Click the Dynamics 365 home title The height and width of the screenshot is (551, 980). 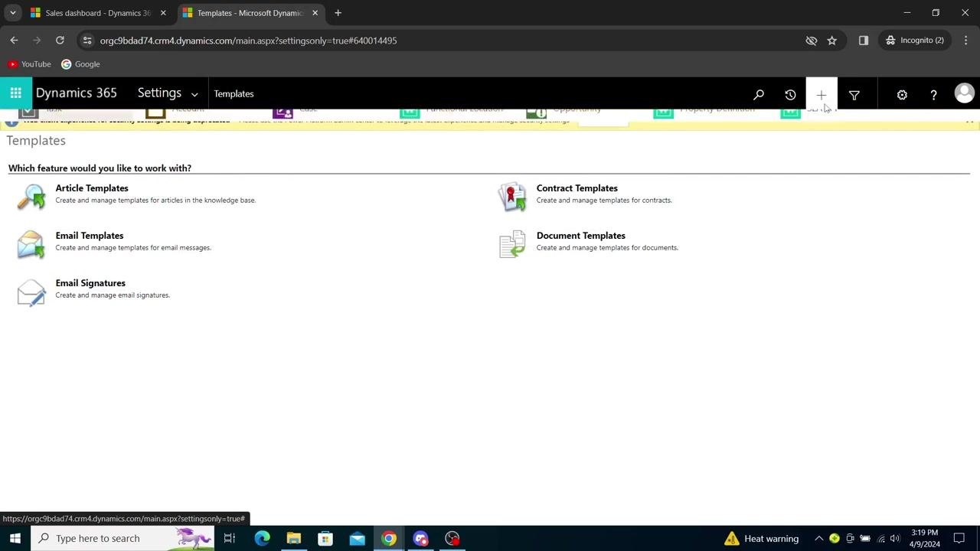pos(77,93)
